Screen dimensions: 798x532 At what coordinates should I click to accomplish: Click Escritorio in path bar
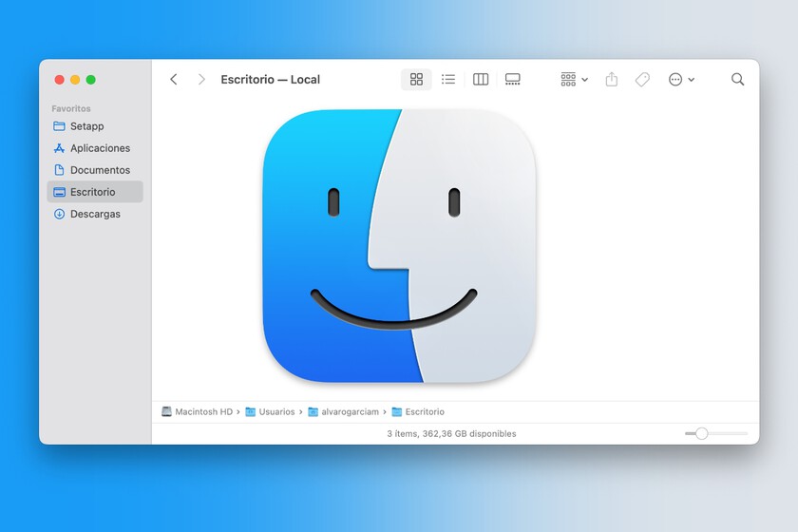418,412
